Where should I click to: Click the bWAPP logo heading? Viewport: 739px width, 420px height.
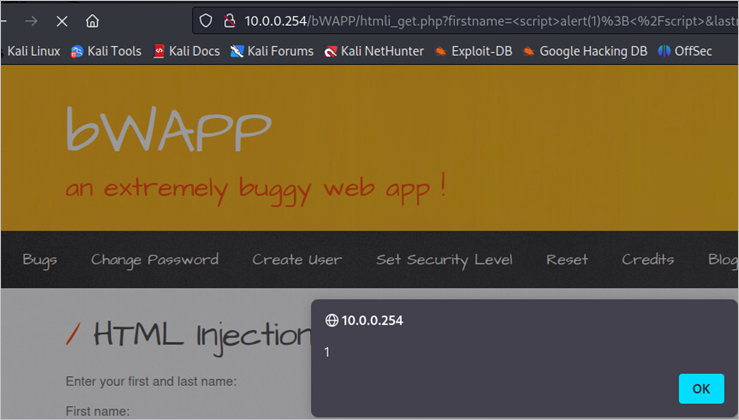coord(169,129)
